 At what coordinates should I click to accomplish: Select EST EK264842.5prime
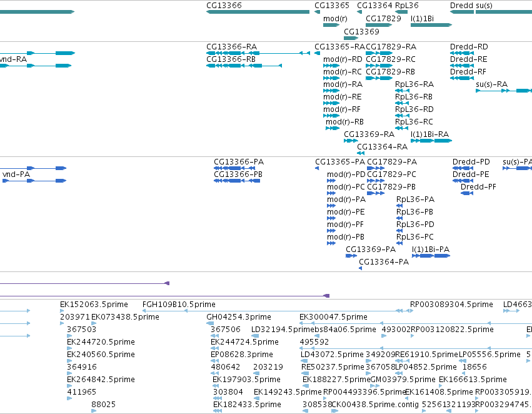101,380
